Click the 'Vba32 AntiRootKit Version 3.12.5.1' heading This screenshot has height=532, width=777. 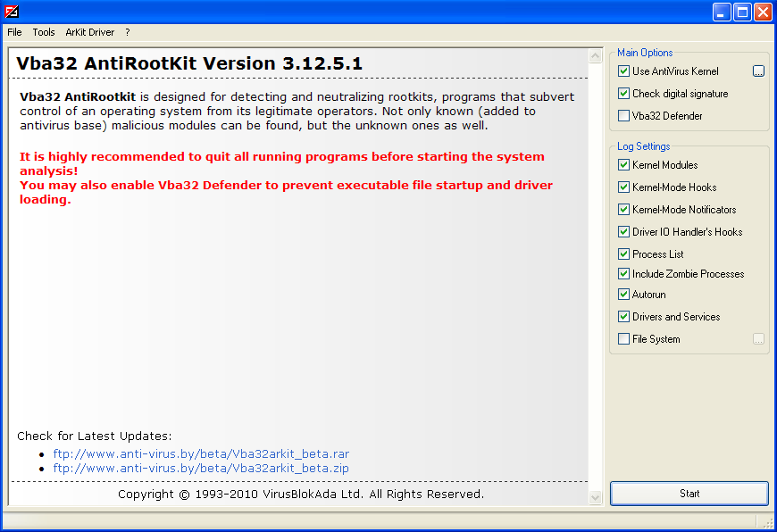pyautogui.click(x=189, y=63)
